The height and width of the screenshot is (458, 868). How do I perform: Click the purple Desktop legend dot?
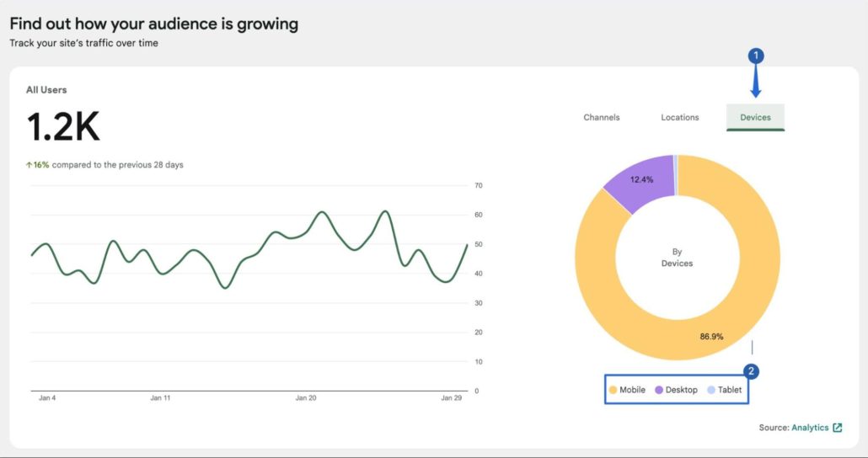coord(658,390)
